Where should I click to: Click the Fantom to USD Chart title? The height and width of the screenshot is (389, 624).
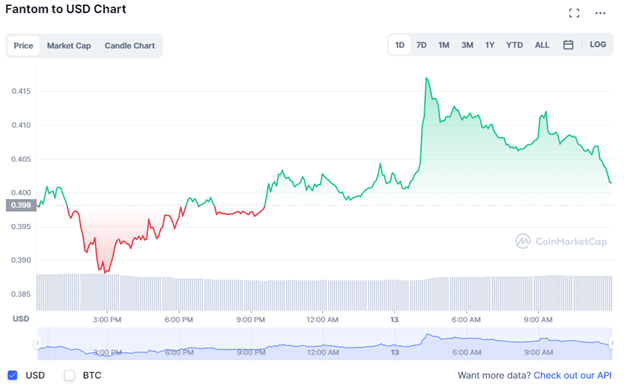click(x=66, y=9)
